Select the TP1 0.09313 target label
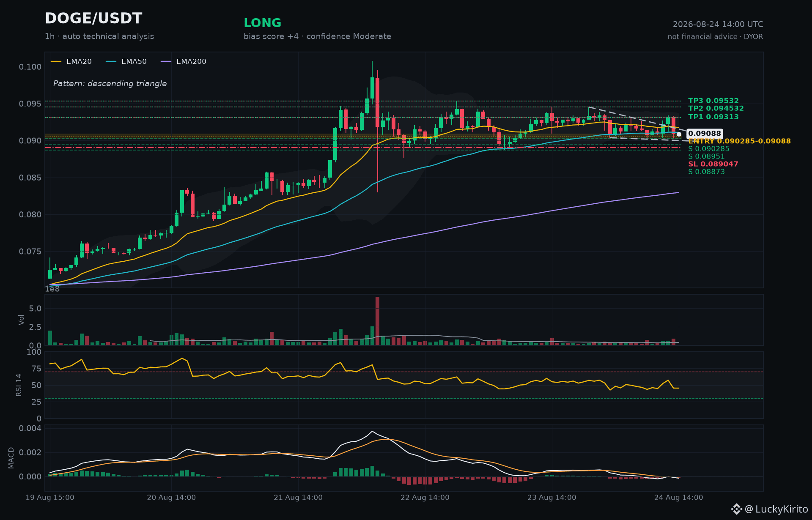This screenshot has height=520, width=812. point(713,117)
